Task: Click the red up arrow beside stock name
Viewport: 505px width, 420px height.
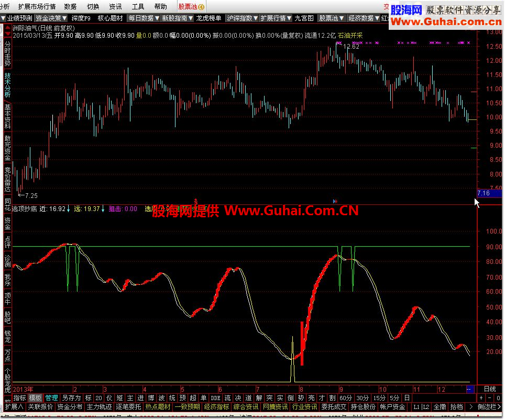Action: coord(8,28)
